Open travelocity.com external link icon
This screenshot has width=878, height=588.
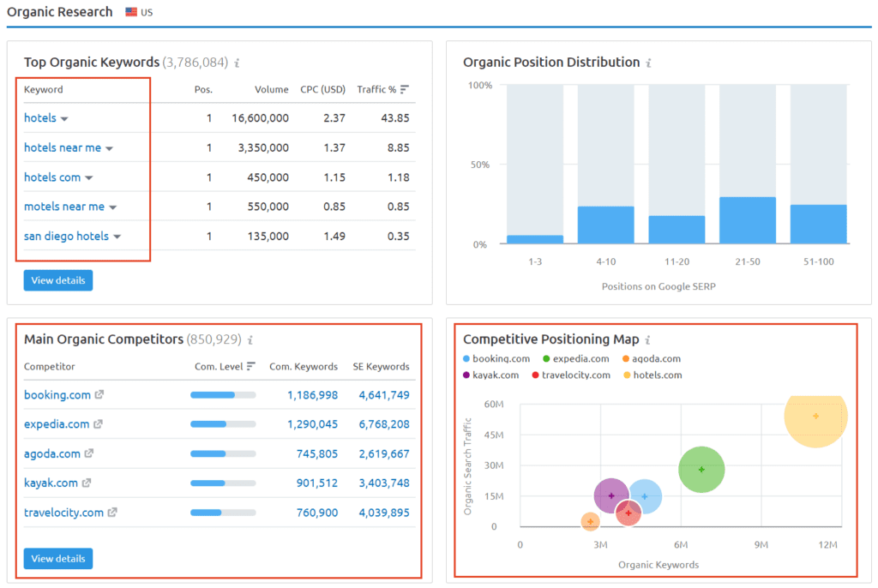[112, 512]
